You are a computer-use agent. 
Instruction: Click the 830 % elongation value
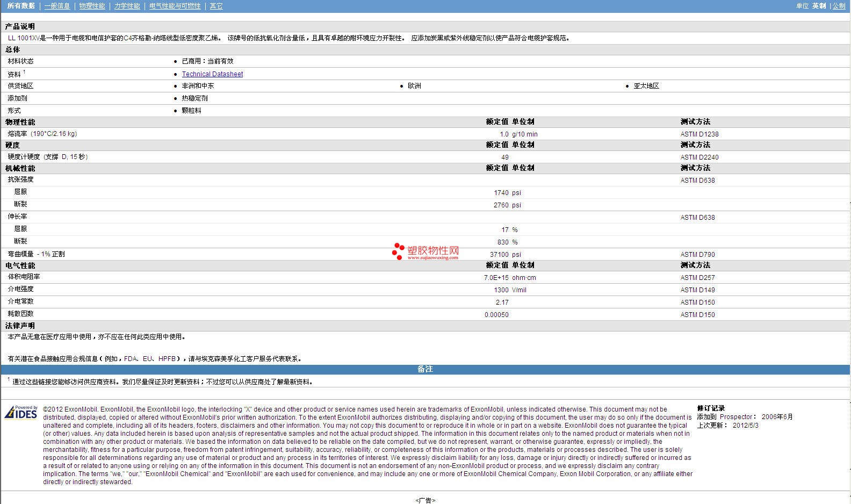[507, 242]
